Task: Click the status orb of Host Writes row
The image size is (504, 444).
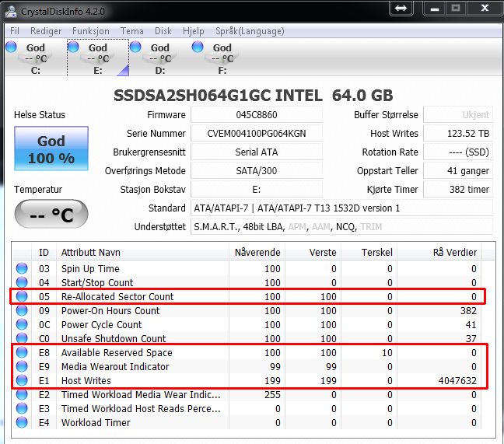Action: (x=22, y=380)
